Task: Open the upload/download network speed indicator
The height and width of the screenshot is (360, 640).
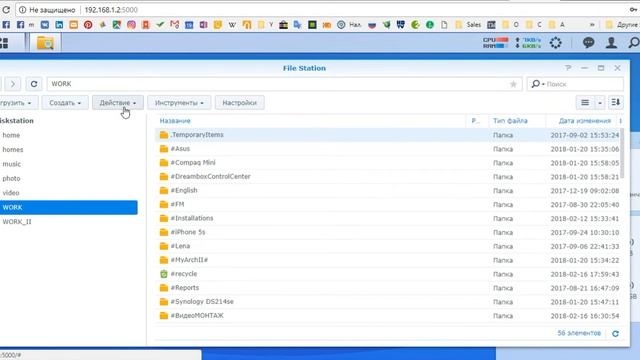Action: 528,43
